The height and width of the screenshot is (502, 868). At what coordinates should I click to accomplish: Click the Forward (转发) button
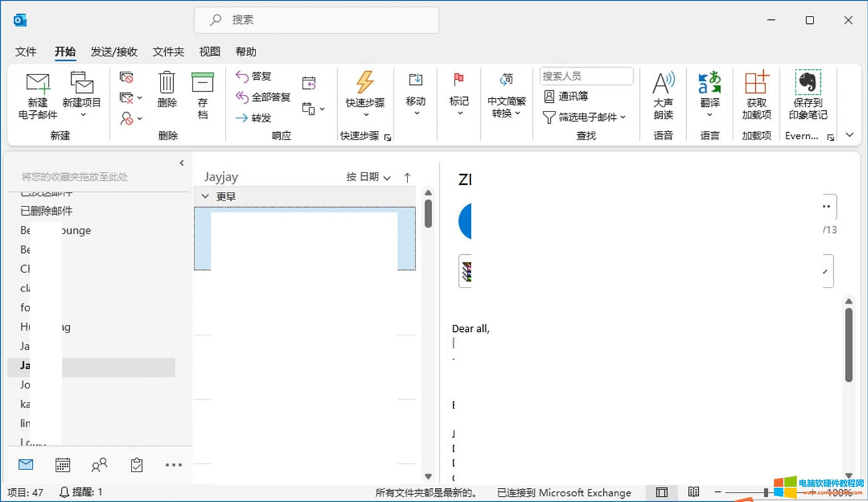click(x=254, y=118)
